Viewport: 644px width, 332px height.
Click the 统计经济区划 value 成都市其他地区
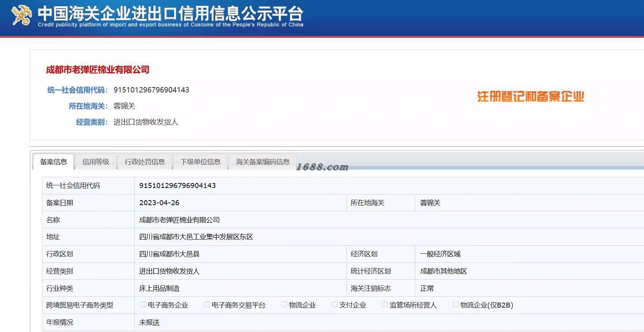pyautogui.click(x=444, y=271)
